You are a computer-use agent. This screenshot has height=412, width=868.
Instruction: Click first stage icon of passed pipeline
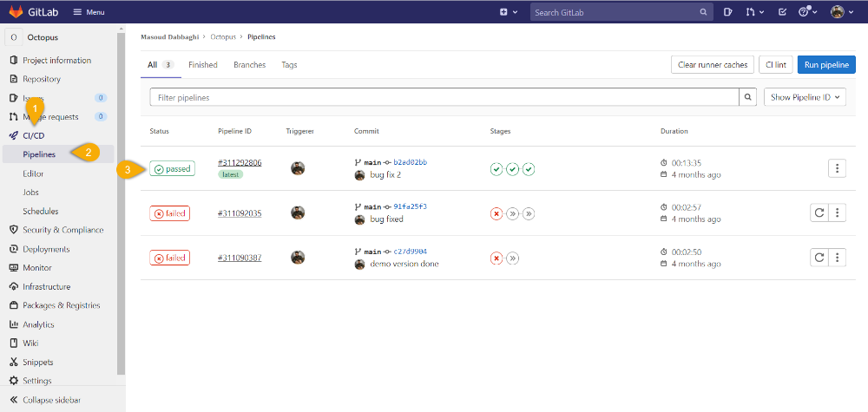coord(496,168)
